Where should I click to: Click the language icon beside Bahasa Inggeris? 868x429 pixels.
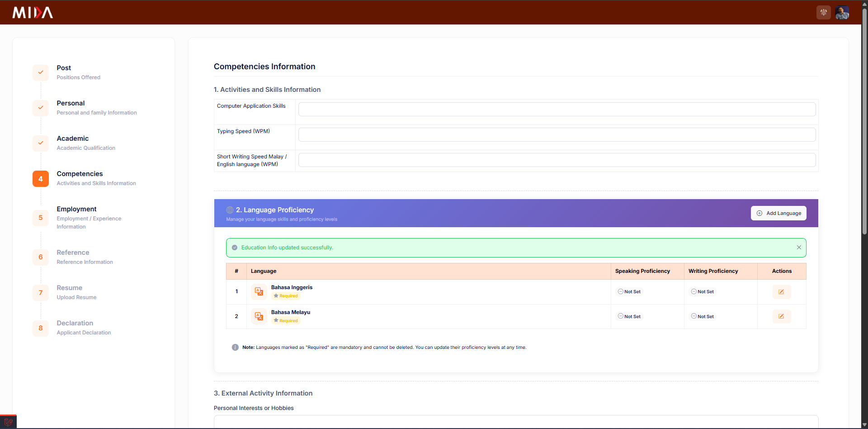(x=259, y=292)
